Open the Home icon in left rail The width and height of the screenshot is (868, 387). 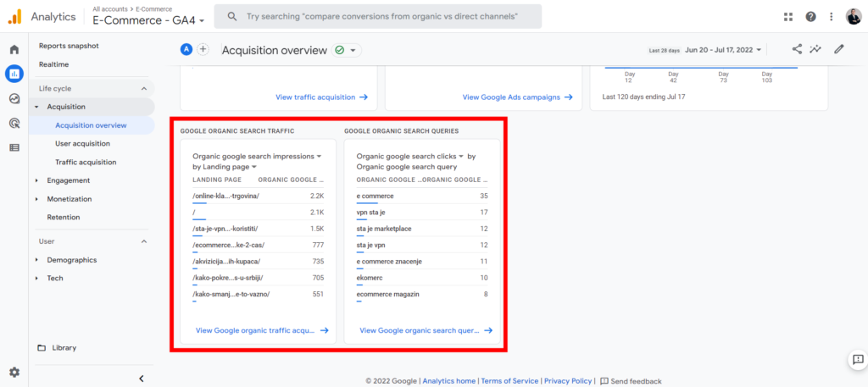coord(14,50)
